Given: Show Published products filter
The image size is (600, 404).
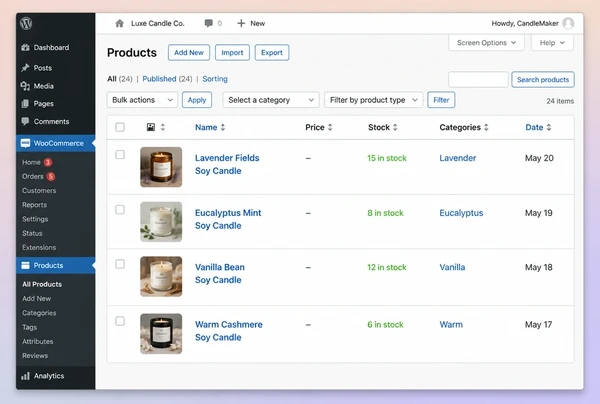Looking at the screenshot, I should (x=159, y=79).
